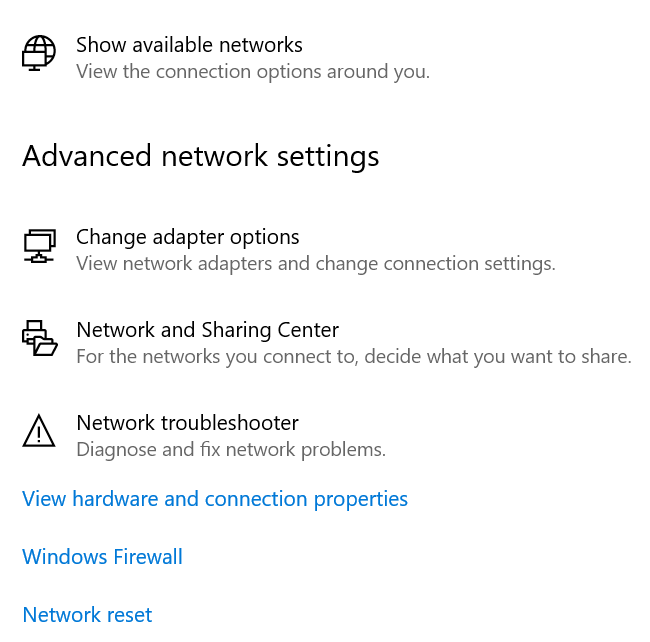
Task: Open View hardware and connection properties link
Action: [x=215, y=499]
